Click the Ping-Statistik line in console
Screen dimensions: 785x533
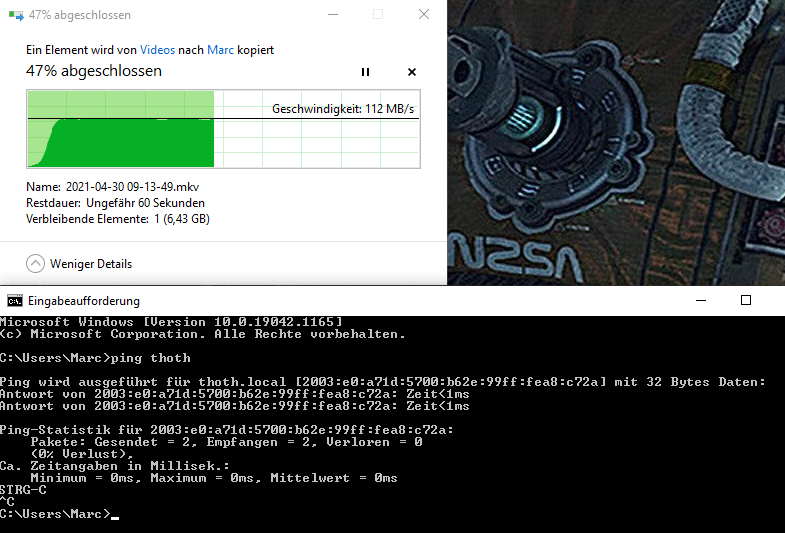coord(227,430)
